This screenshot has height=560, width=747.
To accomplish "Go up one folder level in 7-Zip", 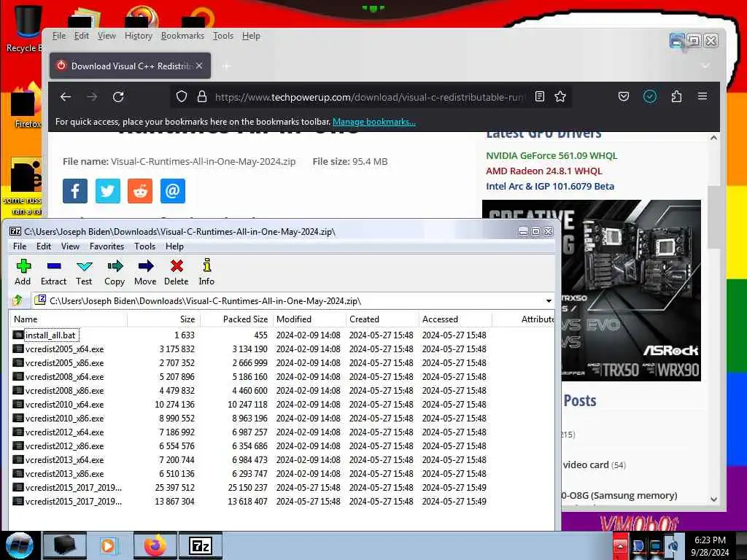I will [18, 300].
